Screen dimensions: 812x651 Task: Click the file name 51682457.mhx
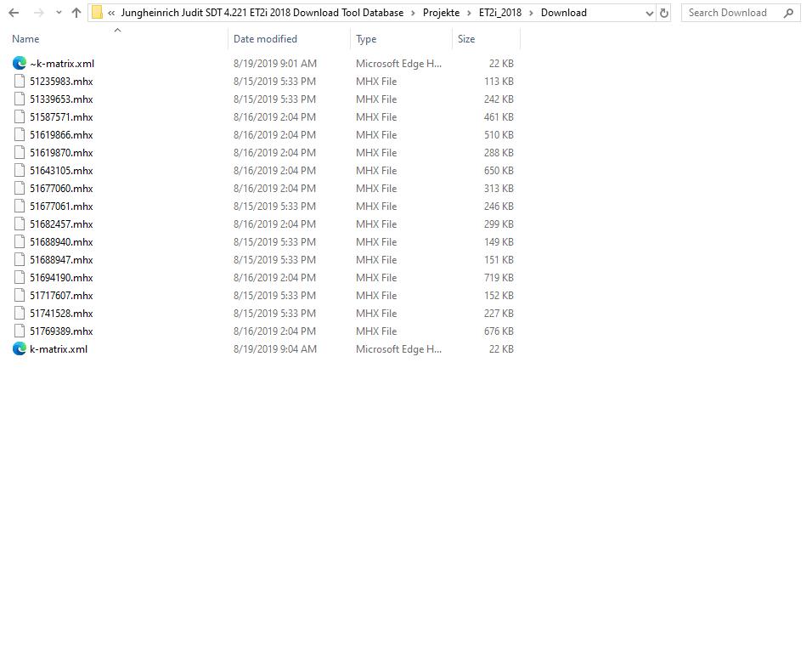pos(61,224)
